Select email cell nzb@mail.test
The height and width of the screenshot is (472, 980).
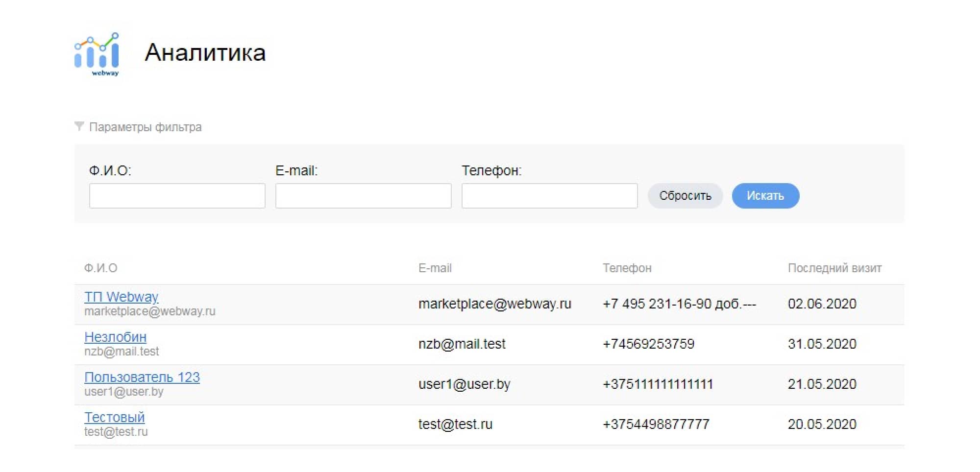462,344
